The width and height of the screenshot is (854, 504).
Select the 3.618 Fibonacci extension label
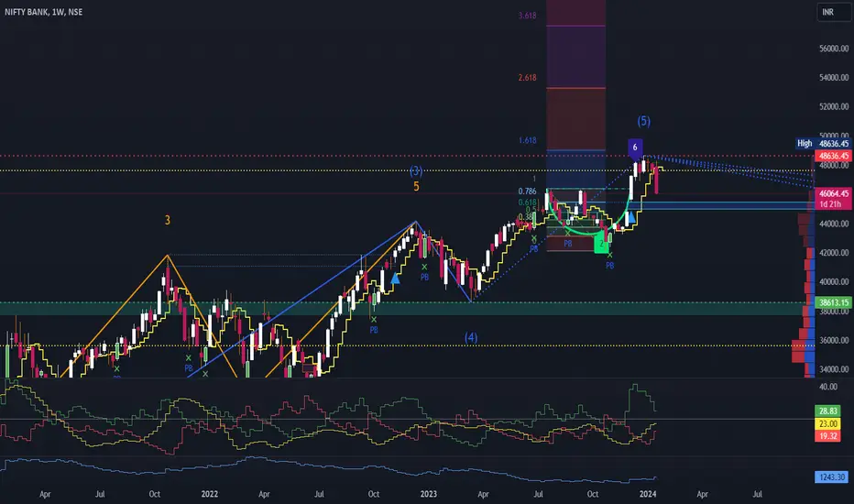[x=527, y=16]
